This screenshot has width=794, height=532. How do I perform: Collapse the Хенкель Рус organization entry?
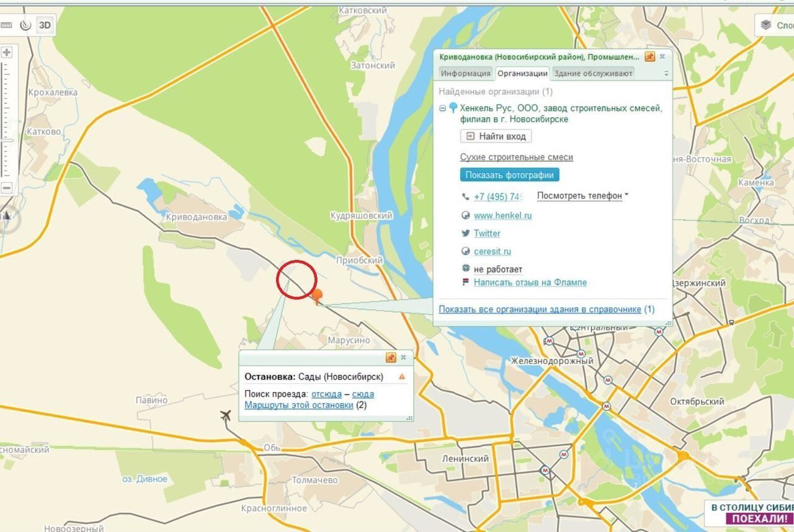tap(443, 109)
